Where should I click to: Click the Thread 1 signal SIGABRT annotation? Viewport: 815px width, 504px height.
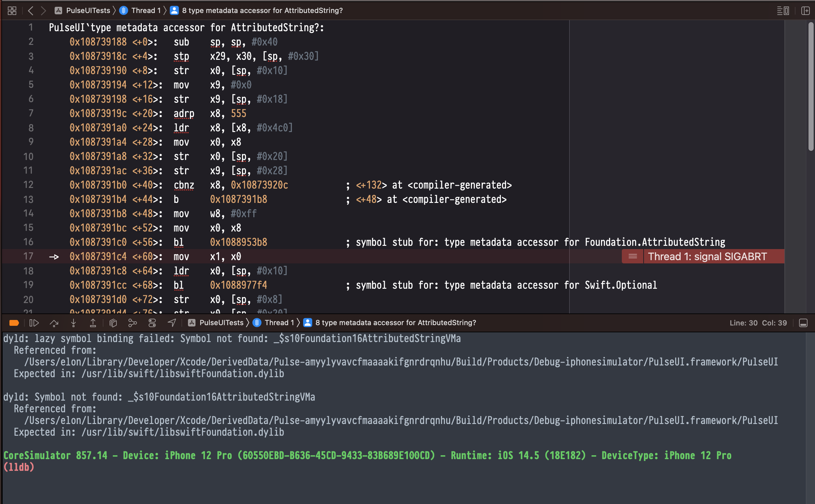coord(707,256)
